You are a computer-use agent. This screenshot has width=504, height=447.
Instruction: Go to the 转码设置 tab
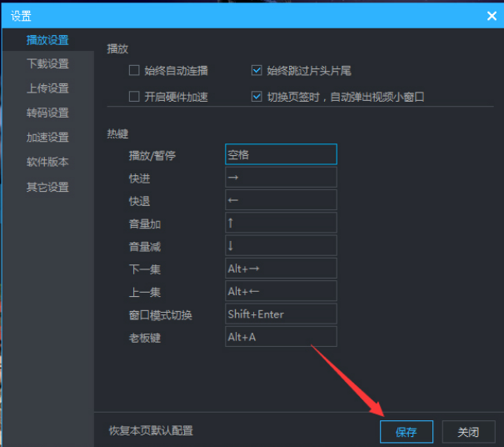(x=47, y=113)
